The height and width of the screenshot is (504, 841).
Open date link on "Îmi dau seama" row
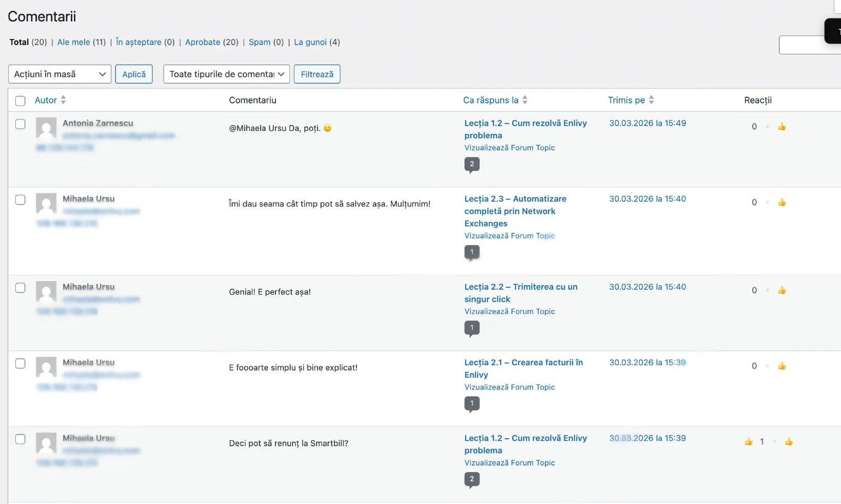coord(648,199)
